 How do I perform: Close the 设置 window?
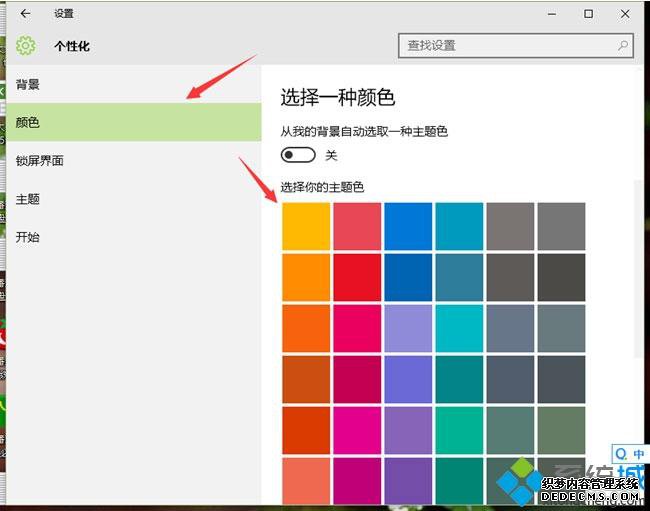point(625,14)
